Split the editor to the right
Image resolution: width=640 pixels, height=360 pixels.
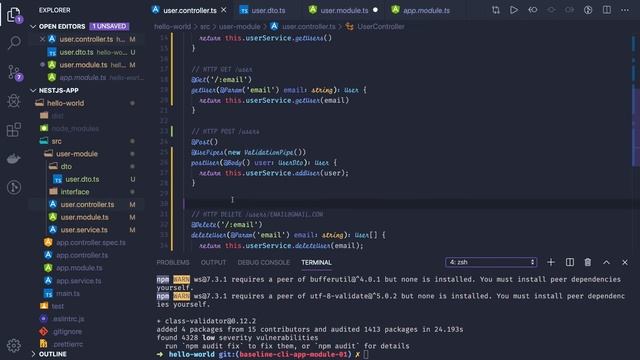(x=607, y=10)
